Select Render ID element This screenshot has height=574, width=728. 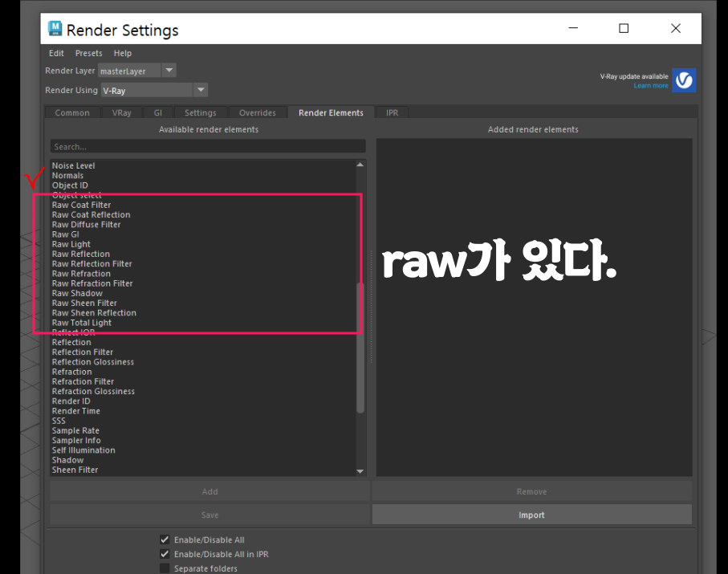(71, 401)
